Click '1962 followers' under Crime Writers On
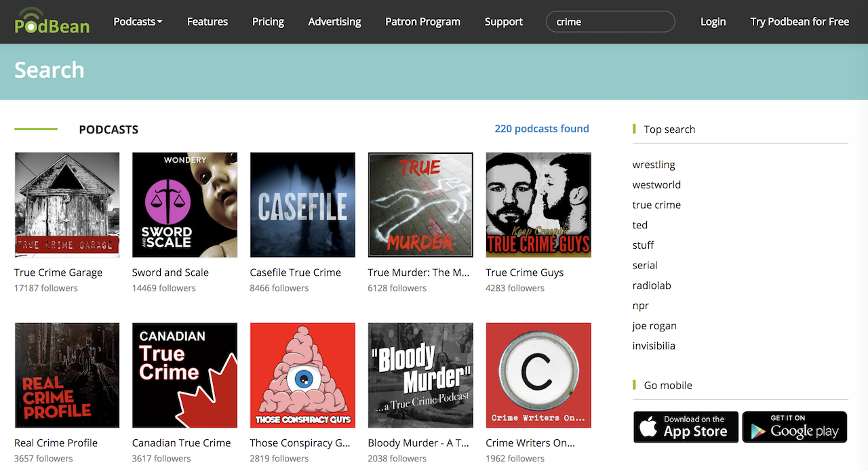 point(515,459)
